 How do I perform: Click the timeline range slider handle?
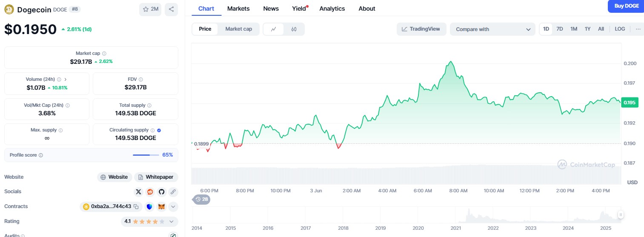[x=621, y=215]
